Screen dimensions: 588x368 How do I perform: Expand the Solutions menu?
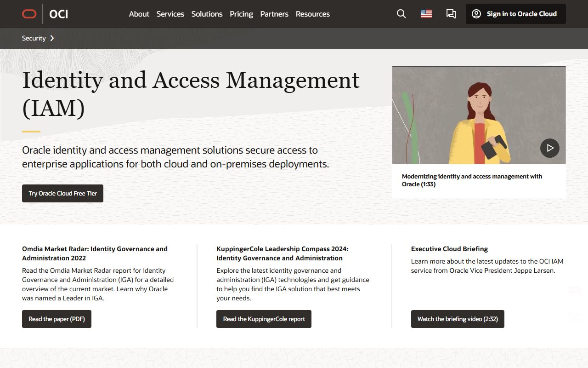(x=207, y=14)
